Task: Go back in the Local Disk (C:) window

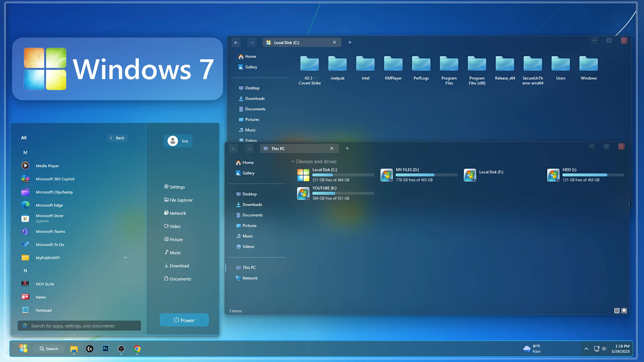Action: click(x=236, y=42)
